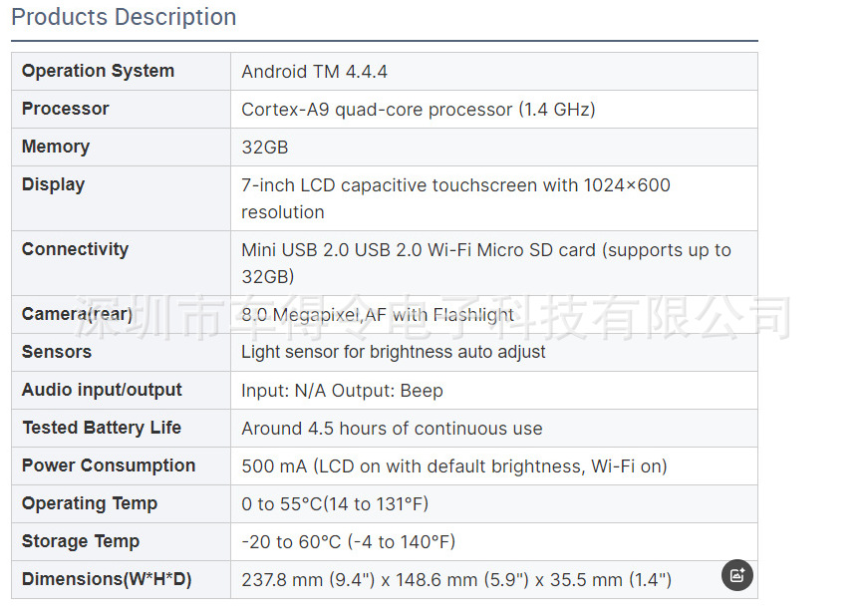Click the Camera(rear) row label
The height and width of the screenshot is (616, 866).
point(77,314)
